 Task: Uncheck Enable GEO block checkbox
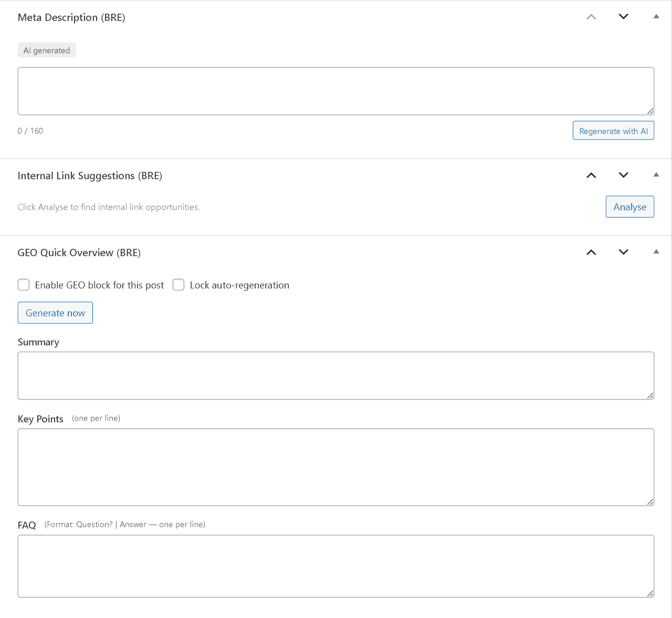(x=23, y=285)
